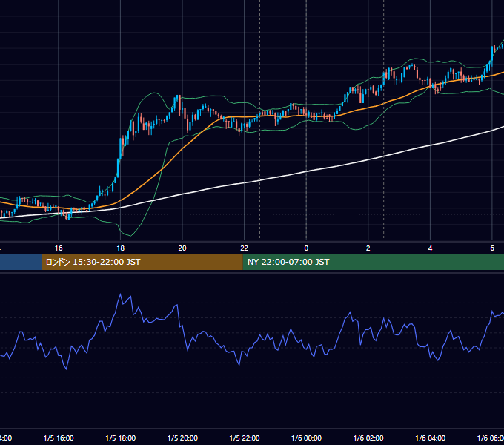This screenshot has width=504, height=445.
Task: Click the '2' hour label on price chart axis
Action: pyautogui.click(x=368, y=248)
